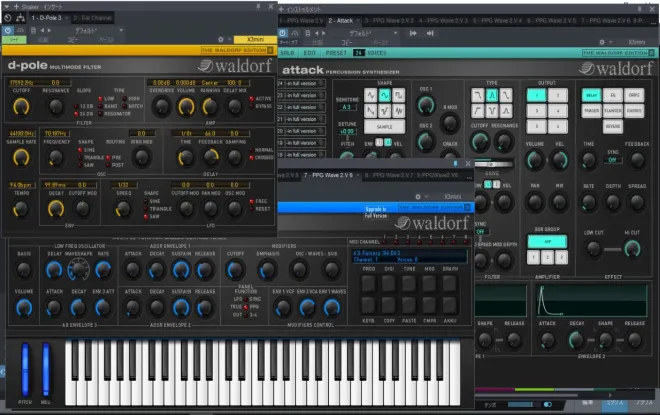Select the saw wave shape in Attack
The height and width of the screenshot is (415, 660).
(371, 111)
